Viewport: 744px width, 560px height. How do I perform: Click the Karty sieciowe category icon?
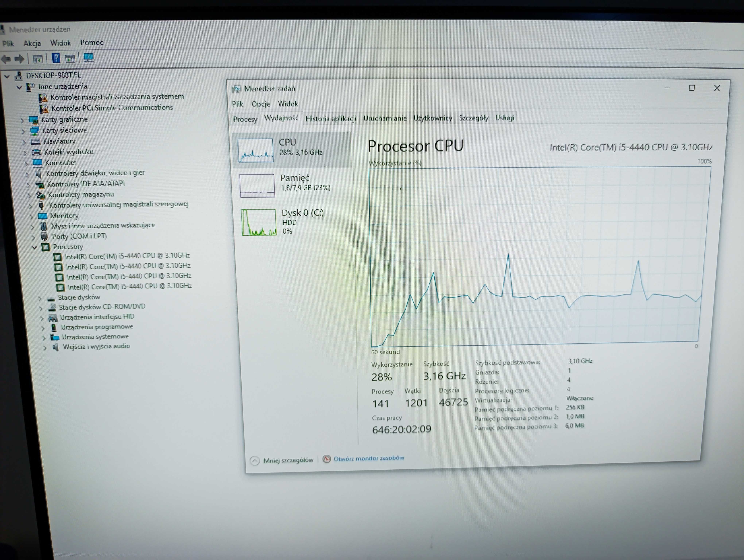(x=35, y=131)
